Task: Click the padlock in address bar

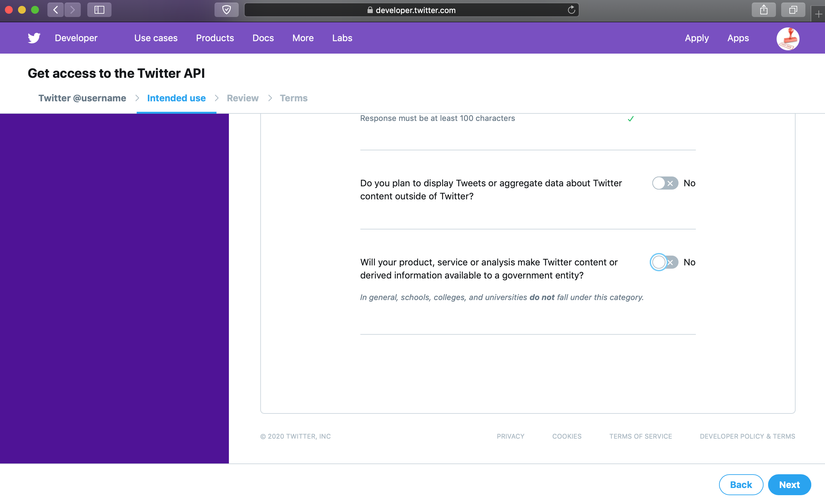Action: [370, 10]
